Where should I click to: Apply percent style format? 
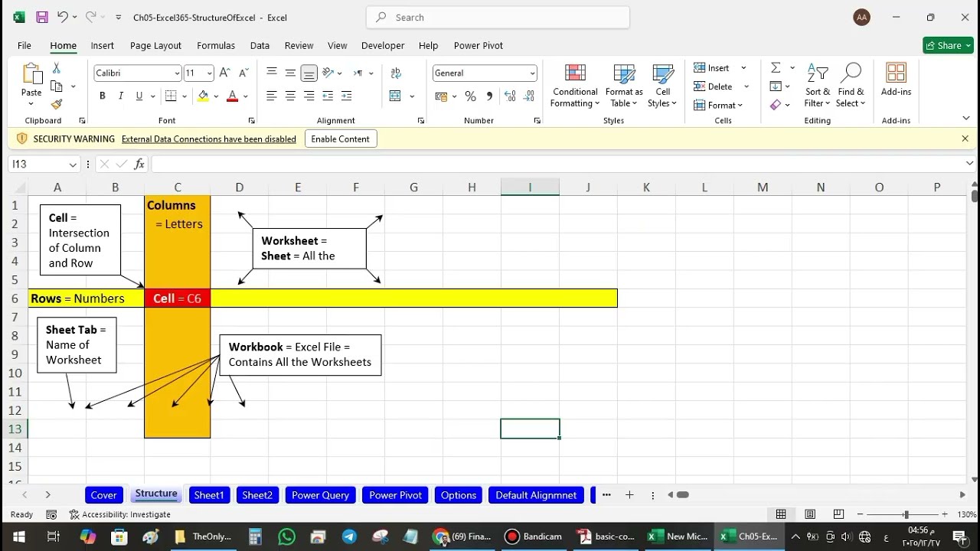(470, 96)
